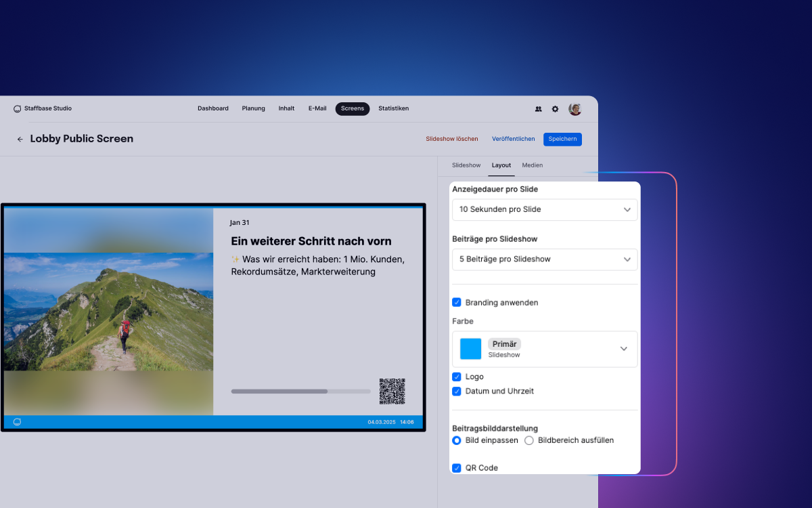Click the logo icon in preview footer
This screenshot has width=812, height=508.
click(17, 422)
